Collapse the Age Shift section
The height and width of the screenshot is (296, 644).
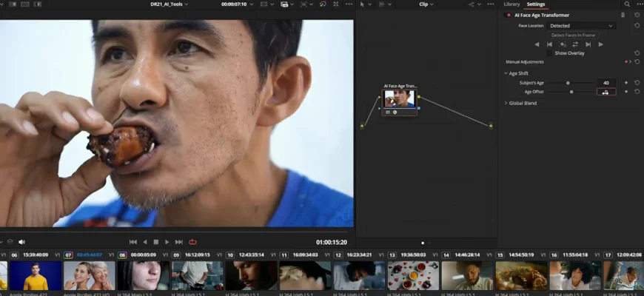(506, 73)
